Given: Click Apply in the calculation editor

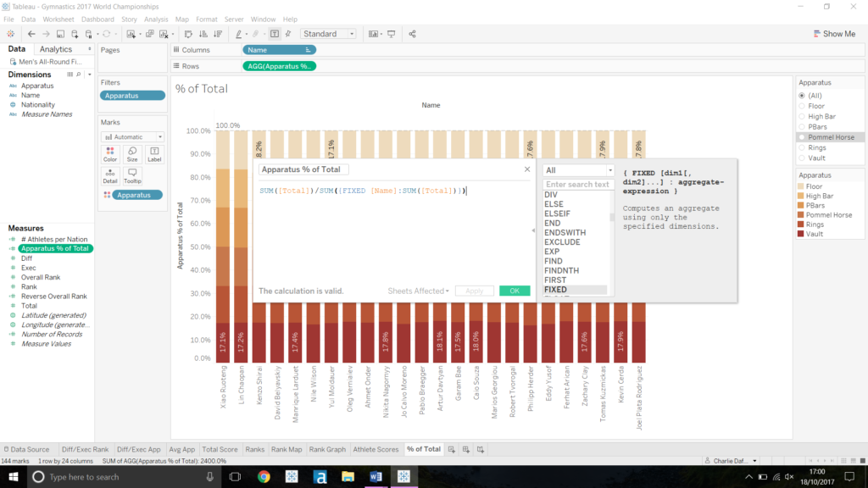Looking at the screenshot, I should 474,291.
